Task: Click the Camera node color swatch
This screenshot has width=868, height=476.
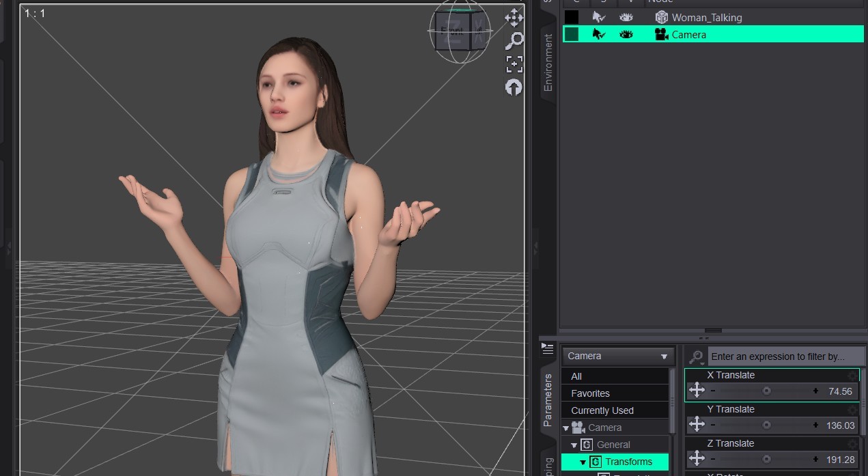Action: [572, 34]
